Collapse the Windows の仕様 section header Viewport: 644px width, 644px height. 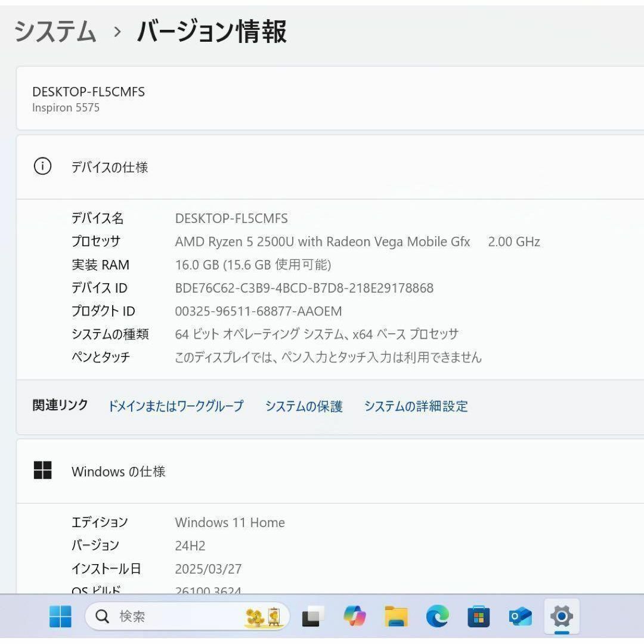[x=330, y=471]
